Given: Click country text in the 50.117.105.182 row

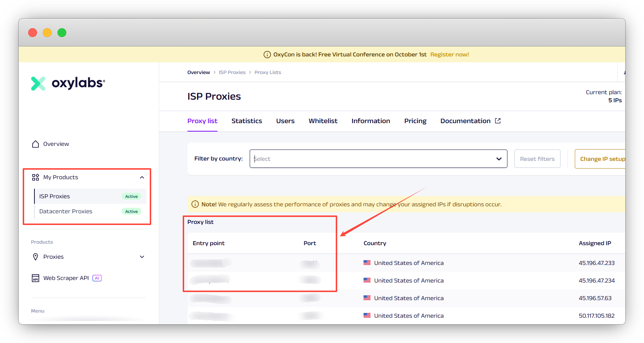Looking at the screenshot, I should pos(409,316).
